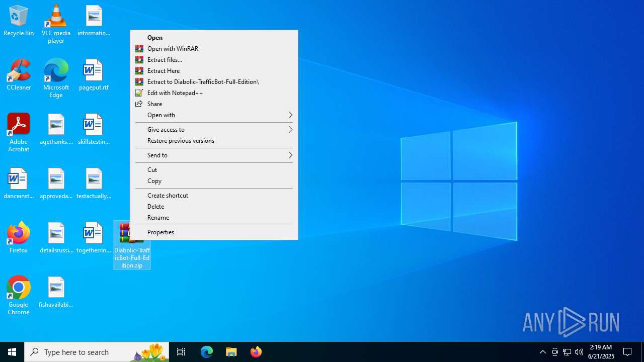Choose Cut from the context menu
Image resolution: width=644 pixels, height=362 pixels.
(214, 170)
